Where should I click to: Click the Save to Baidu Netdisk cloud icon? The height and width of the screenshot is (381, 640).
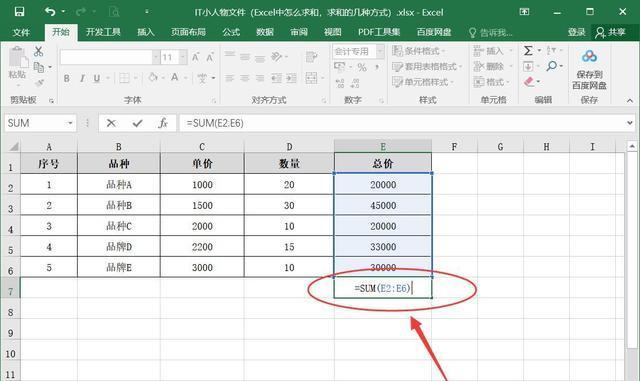[589, 56]
